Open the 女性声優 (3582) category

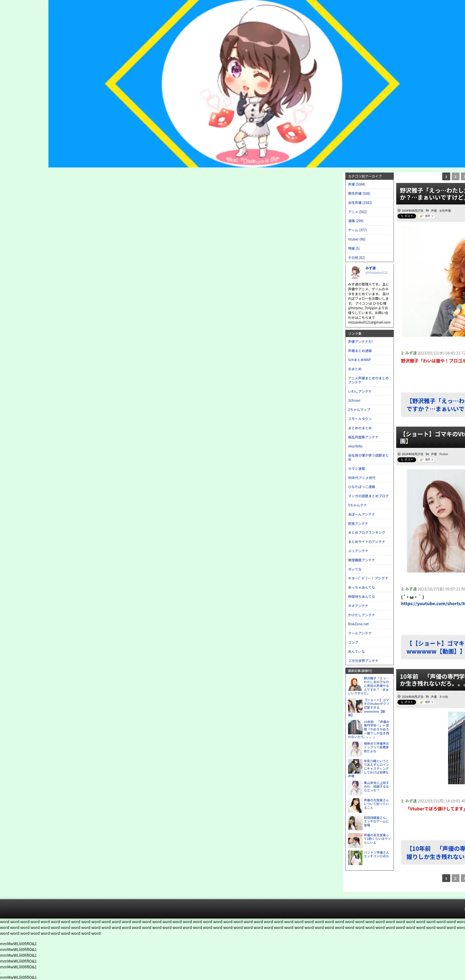coord(360,203)
